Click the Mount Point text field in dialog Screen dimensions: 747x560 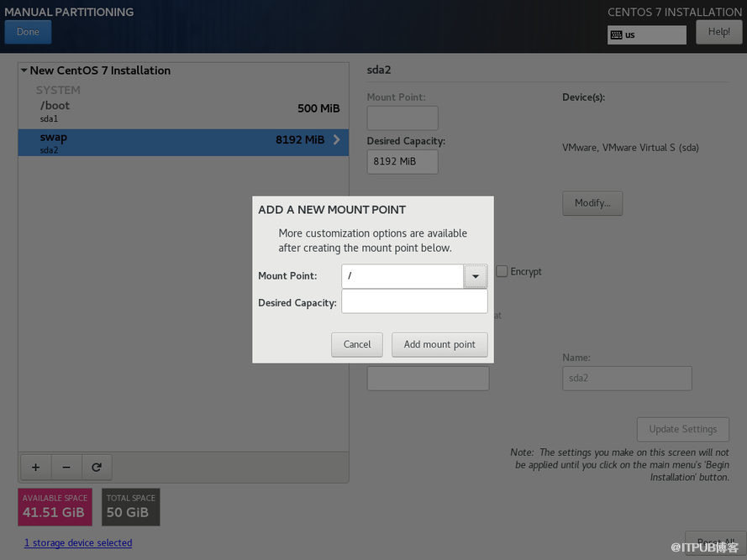click(x=402, y=276)
